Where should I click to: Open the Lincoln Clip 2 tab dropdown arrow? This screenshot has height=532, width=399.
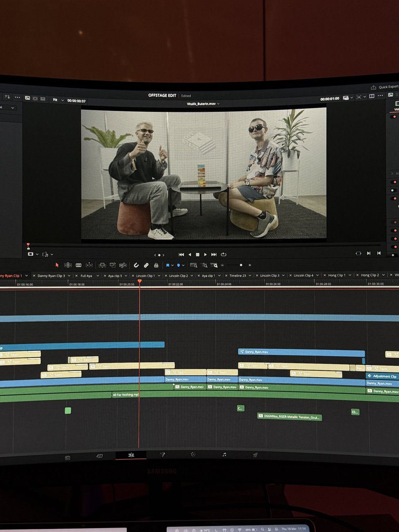click(x=192, y=276)
